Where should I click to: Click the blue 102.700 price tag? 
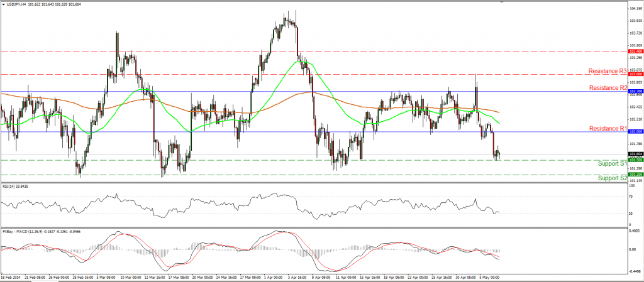635,91
